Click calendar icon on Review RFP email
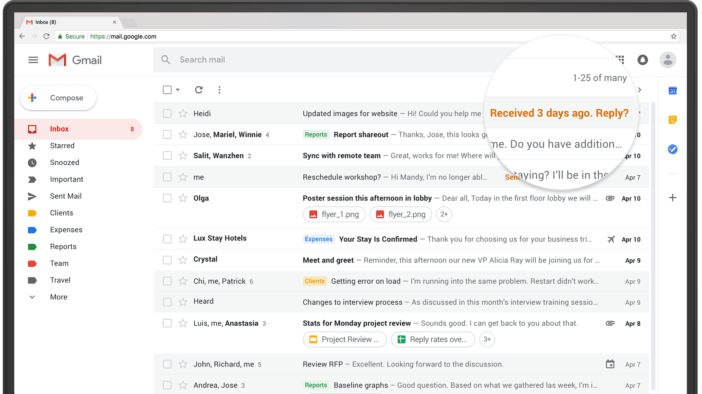Image resolution: width=702 pixels, height=394 pixels. pyautogui.click(x=610, y=364)
